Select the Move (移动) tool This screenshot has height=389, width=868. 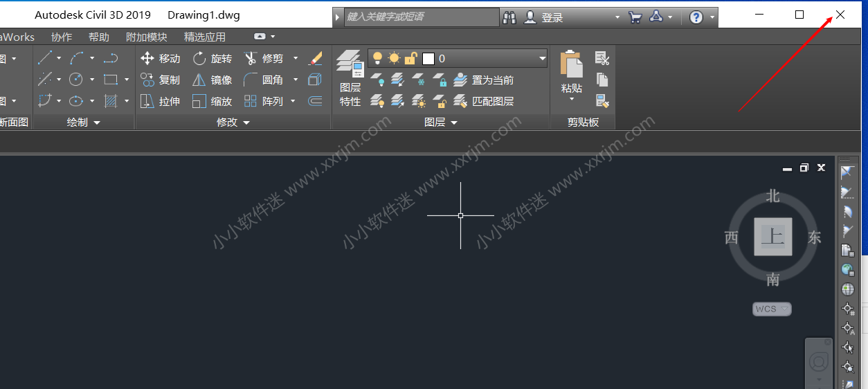[160, 59]
